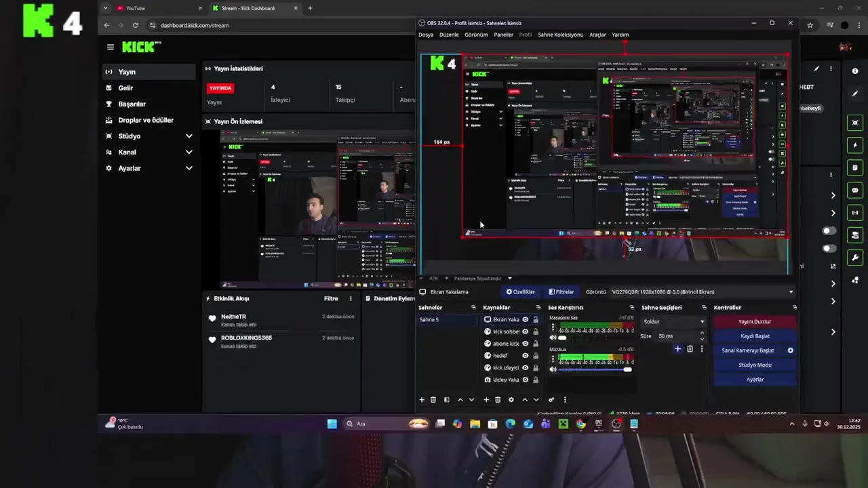The image size is (868, 488).
Task: Click the lightning bolt icon in Kick rail
Action: click(855, 145)
